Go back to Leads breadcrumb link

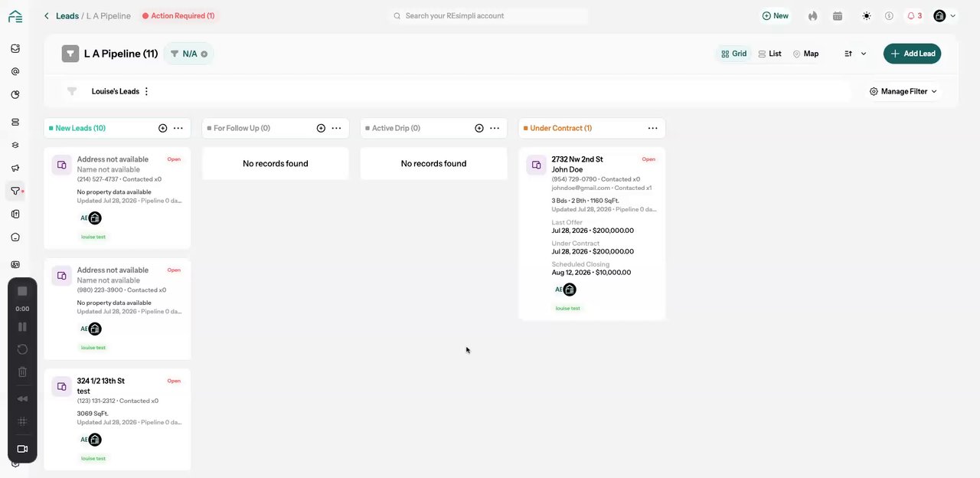coord(67,15)
